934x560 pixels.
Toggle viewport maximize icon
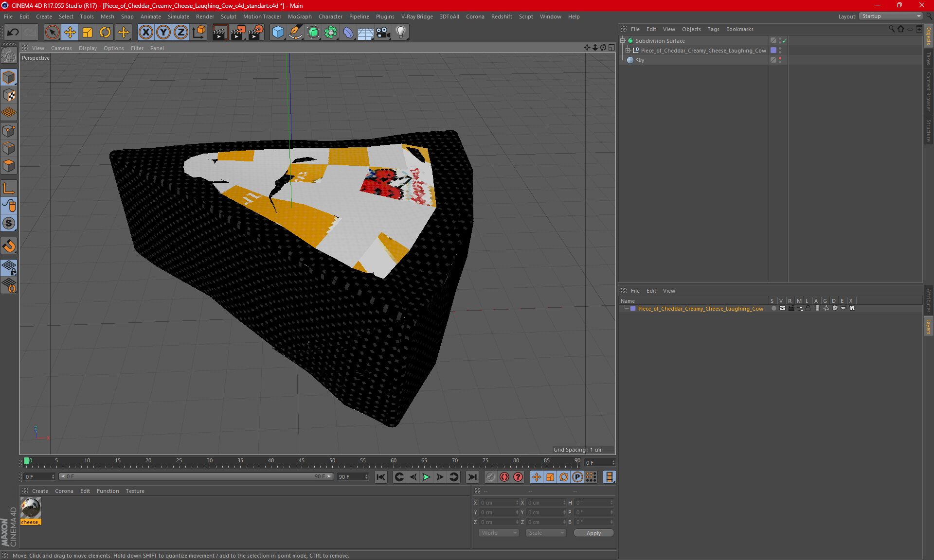tap(611, 48)
